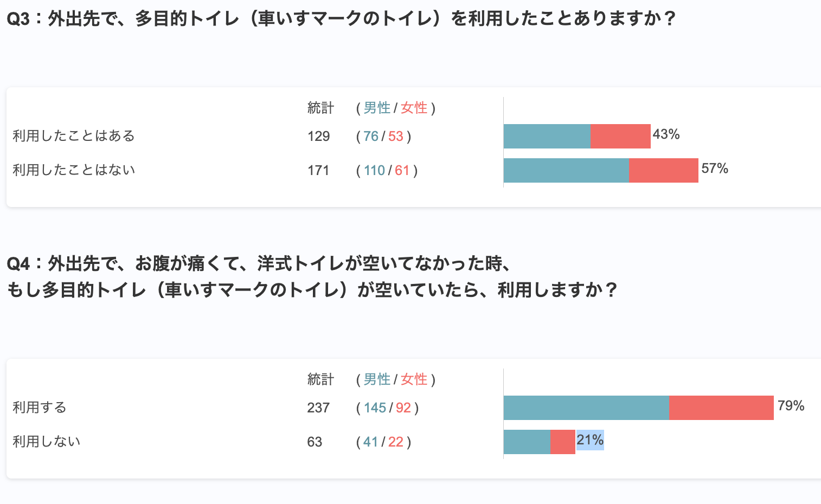Click the red female bar for 利用したことはない
The height and width of the screenshot is (504, 821).
coord(663,170)
